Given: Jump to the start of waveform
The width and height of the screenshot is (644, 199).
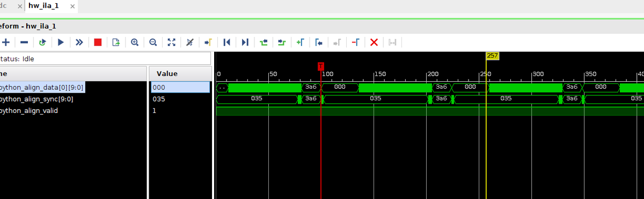Looking at the screenshot, I should (x=226, y=42).
